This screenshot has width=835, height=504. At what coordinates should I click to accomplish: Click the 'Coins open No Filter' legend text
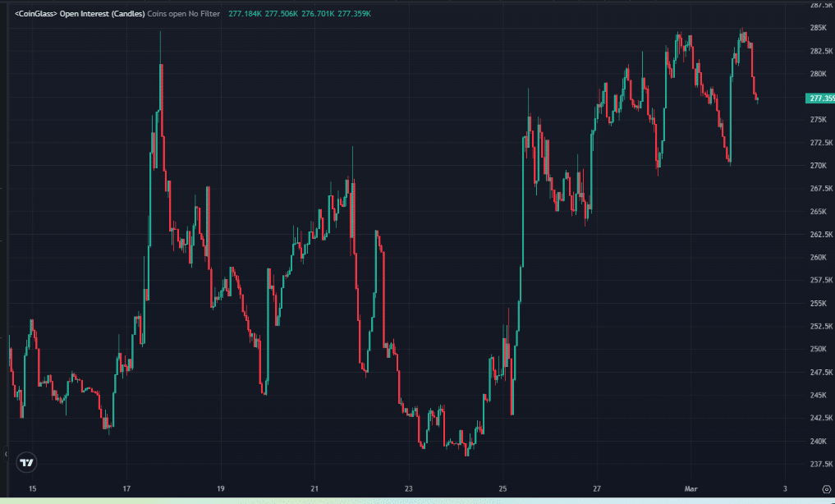184,14
